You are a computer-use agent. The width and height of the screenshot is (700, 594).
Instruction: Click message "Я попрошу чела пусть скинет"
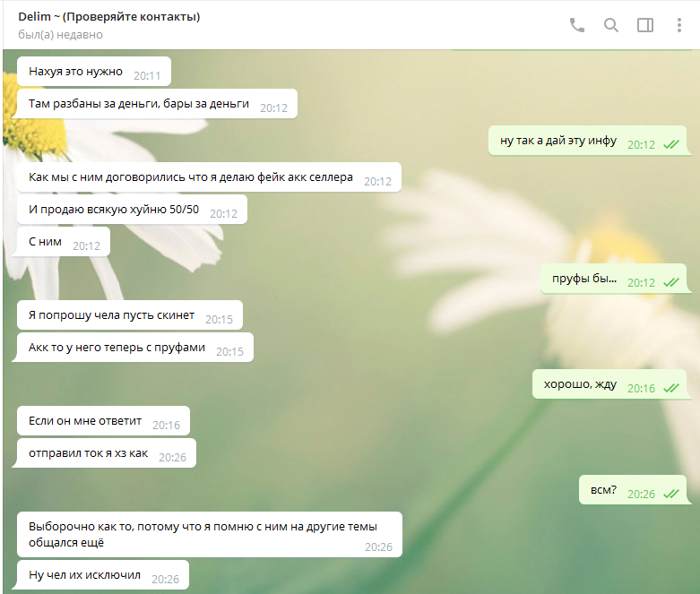click(x=112, y=316)
